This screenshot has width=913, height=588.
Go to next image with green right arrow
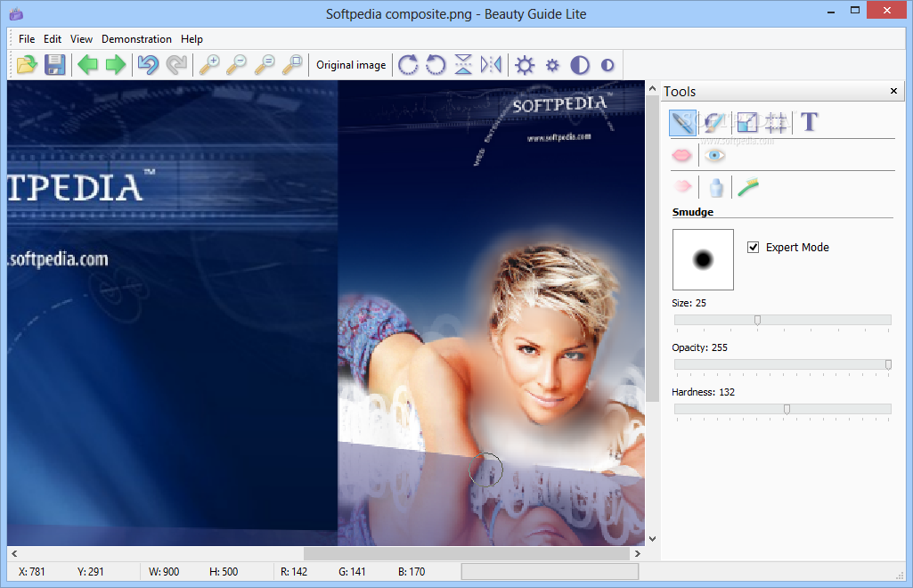click(115, 65)
